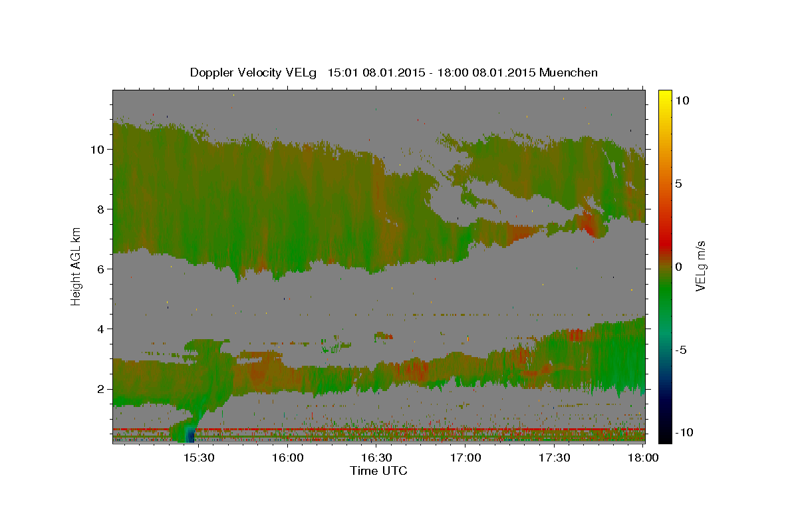Click the height axis label 8
The width and height of the screenshot is (798, 532).
pos(100,209)
